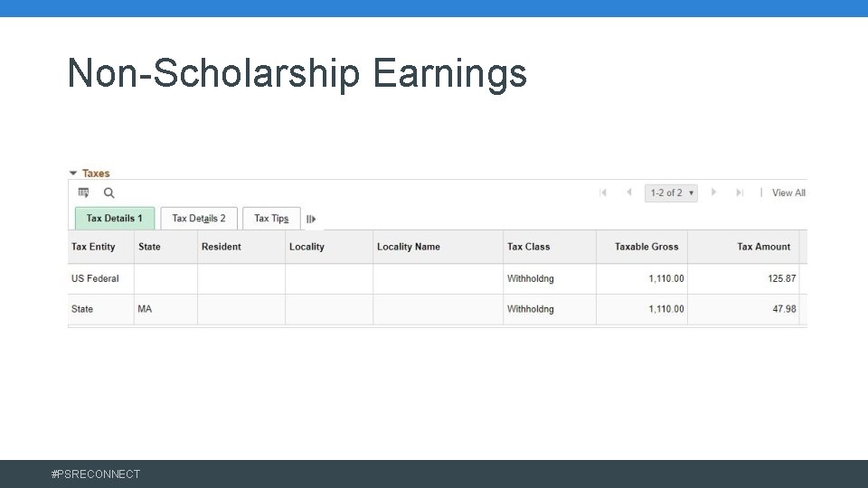Go to first row page arrow
Screen dimensions: 868x488
[603, 192]
